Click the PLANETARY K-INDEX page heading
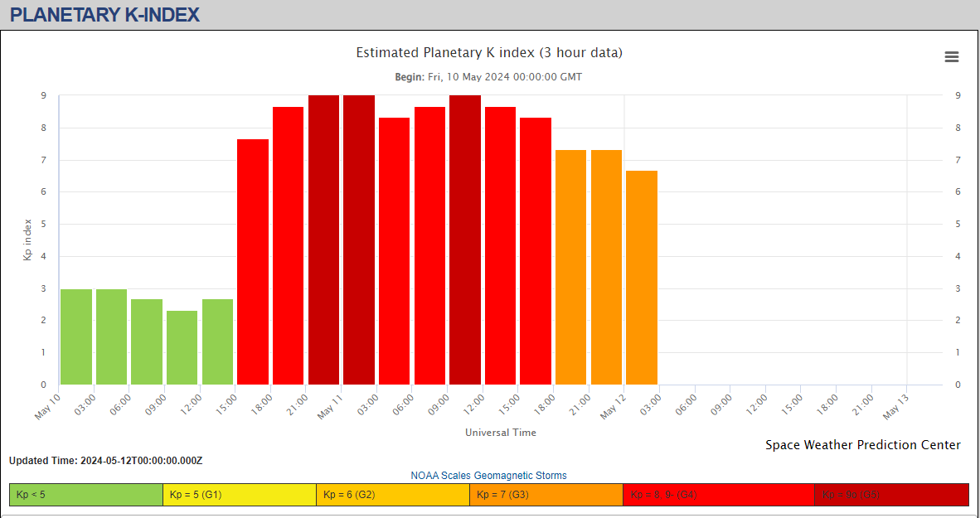Image resolution: width=980 pixels, height=518 pixels. click(x=105, y=15)
